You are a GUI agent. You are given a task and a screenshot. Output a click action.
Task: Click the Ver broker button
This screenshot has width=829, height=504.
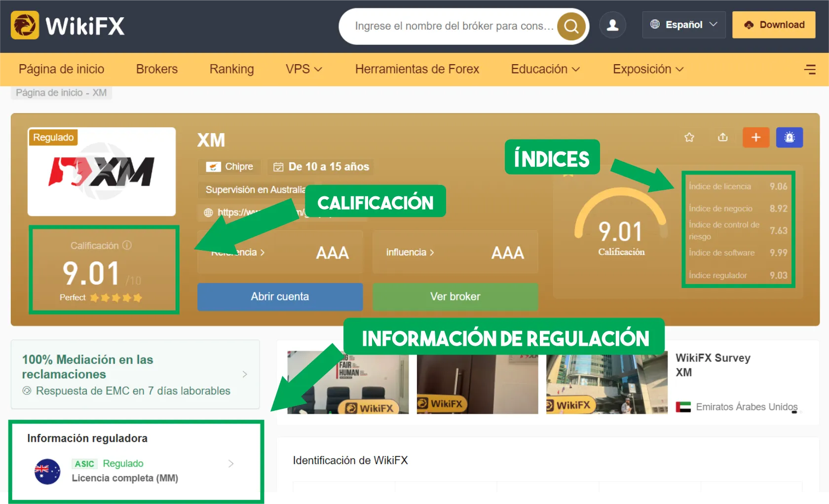pos(455,296)
